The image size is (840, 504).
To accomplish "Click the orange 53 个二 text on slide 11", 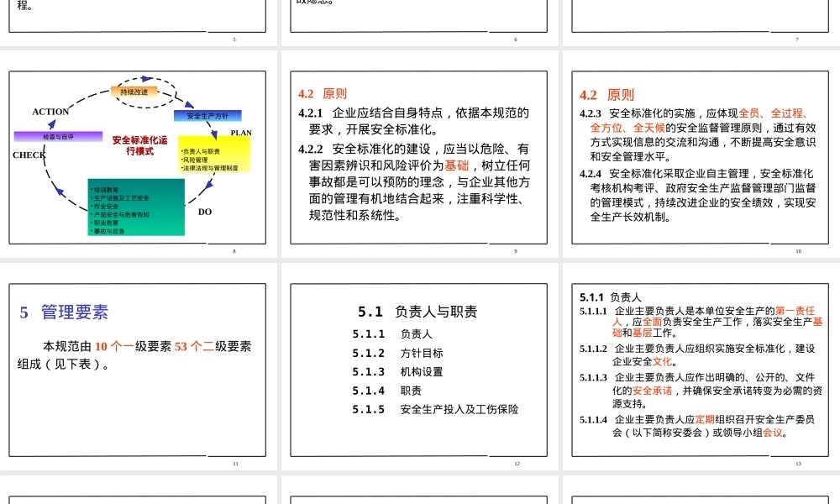I will [x=195, y=347].
